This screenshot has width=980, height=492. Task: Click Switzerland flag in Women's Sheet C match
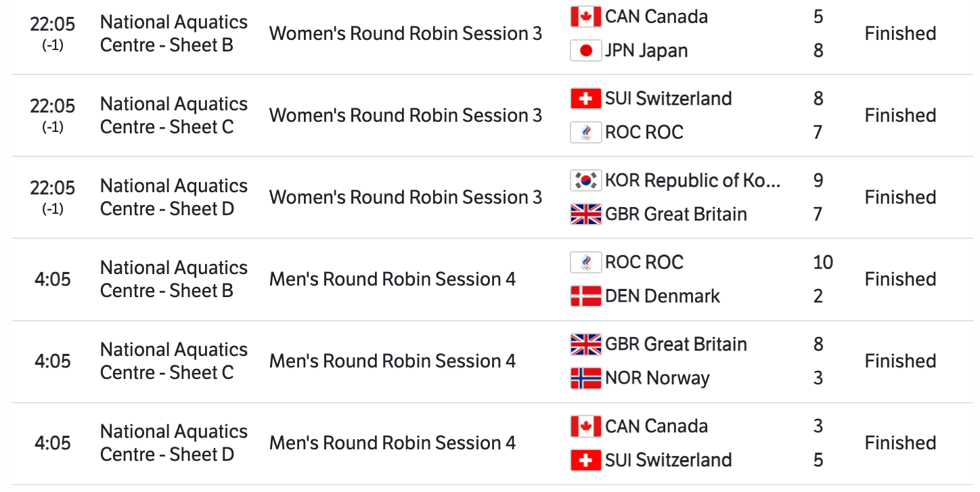click(x=585, y=99)
